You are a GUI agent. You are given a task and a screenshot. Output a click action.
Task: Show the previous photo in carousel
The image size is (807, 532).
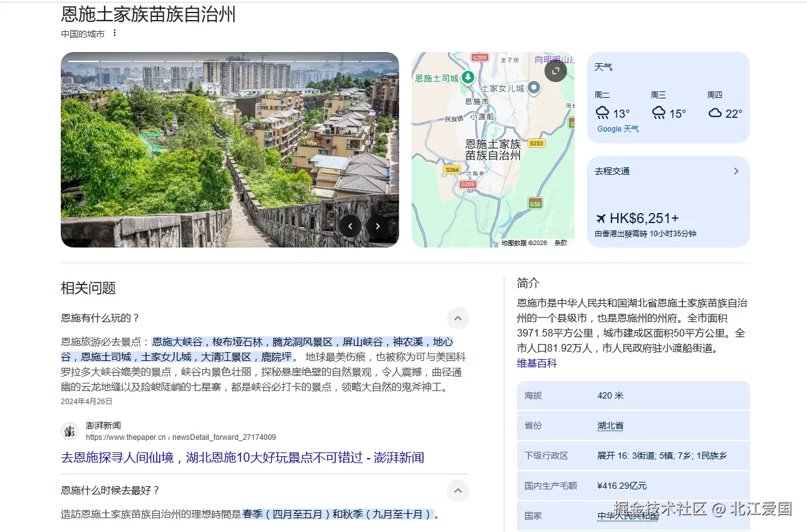[x=350, y=226]
